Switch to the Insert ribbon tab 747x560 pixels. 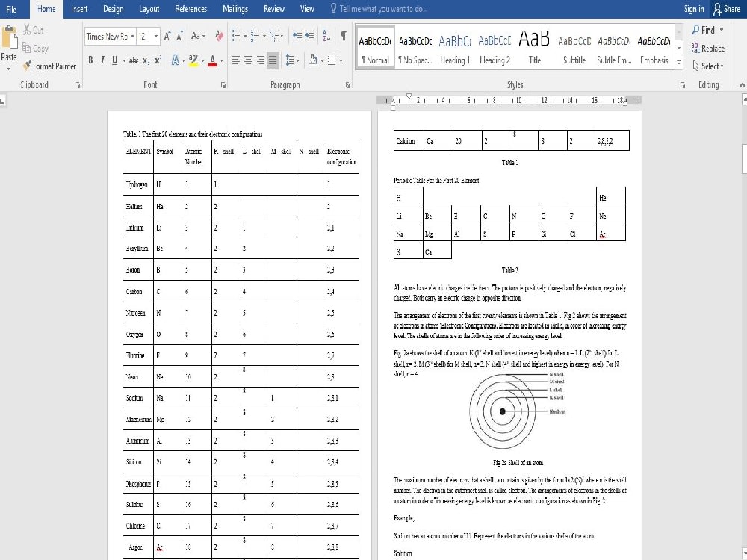coord(79,9)
